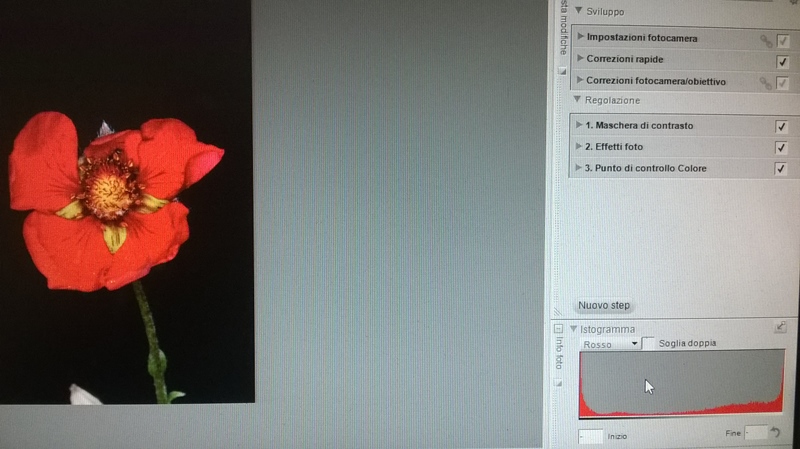Expand the Impostazioni fotocamera section
The image size is (800, 449).
point(581,37)
